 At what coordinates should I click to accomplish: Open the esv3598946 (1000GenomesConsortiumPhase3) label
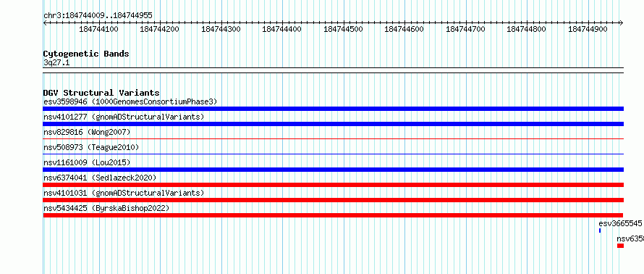coord(130,101)
